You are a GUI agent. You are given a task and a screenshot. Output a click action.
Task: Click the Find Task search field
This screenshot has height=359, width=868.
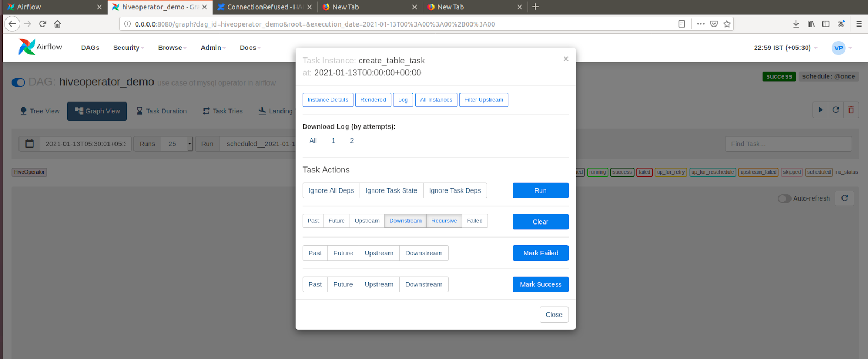tap(788, 144)
